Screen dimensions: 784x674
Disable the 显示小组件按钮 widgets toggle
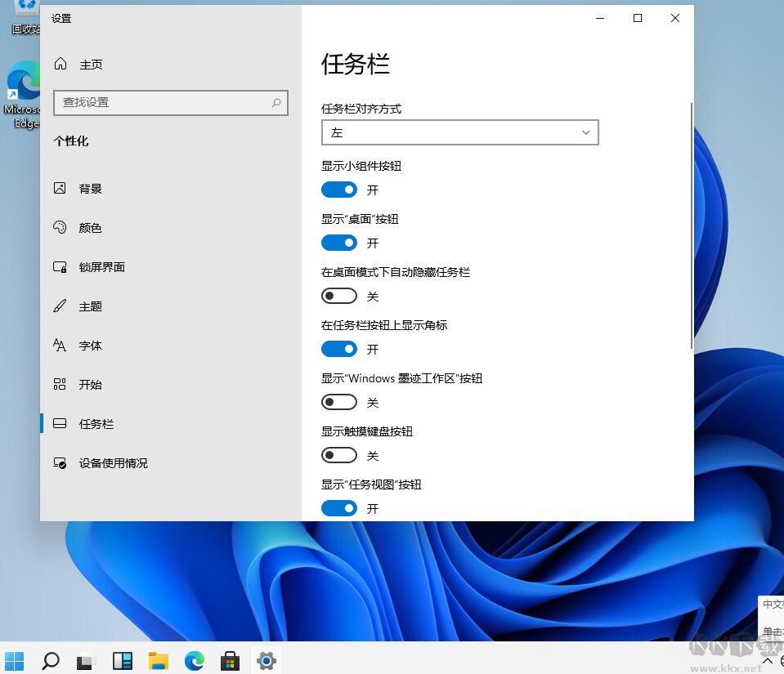click(339, 190)
